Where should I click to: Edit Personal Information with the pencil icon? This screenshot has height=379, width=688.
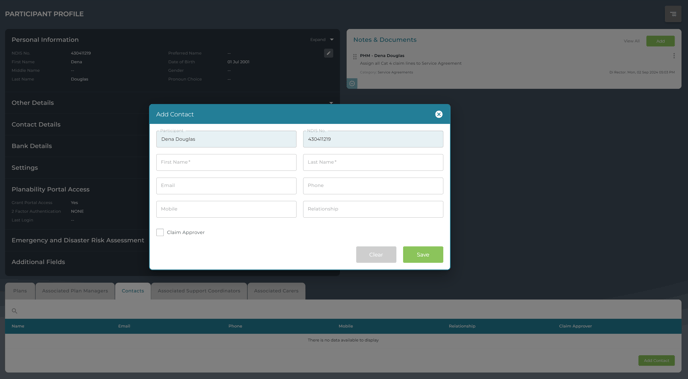tap(328, 53)
